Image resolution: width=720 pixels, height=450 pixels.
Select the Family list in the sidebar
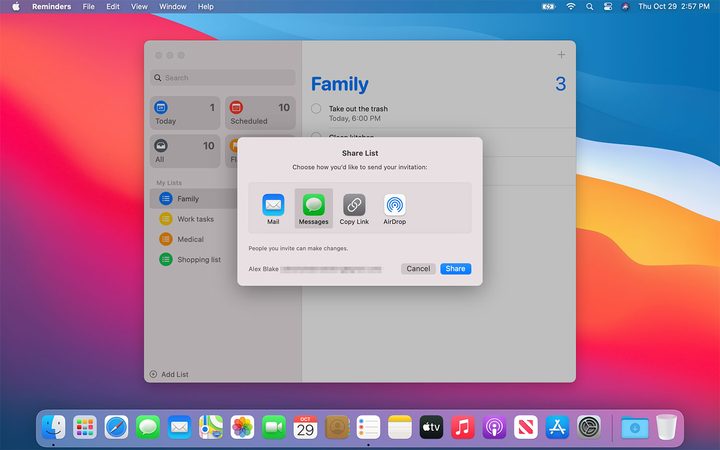coord(194,199)
